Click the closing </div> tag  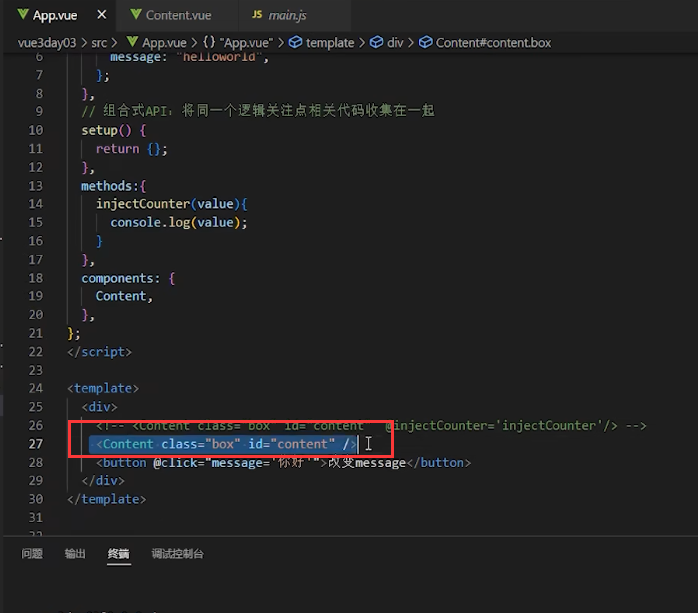point(103,481)
